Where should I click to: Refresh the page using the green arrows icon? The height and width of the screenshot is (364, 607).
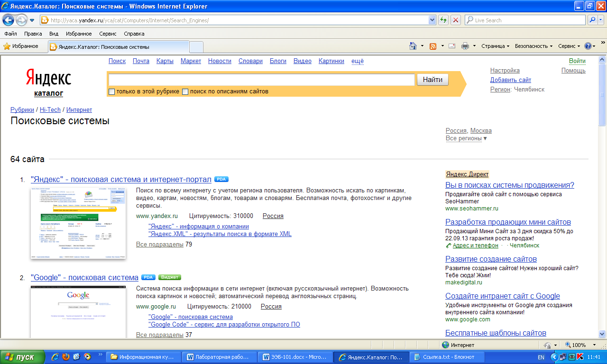click(443, 20)
